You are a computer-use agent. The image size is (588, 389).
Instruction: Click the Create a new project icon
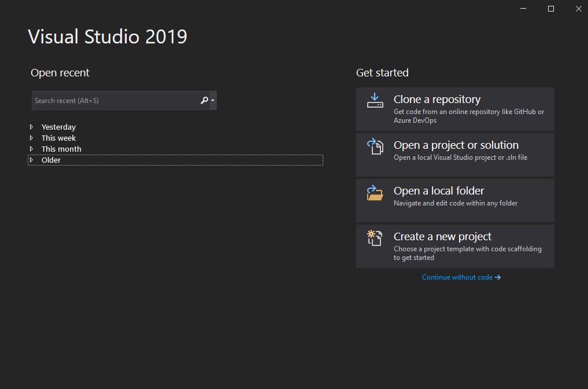[x=375, y=238]
